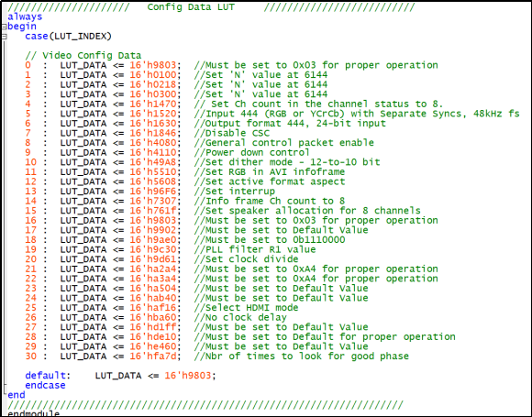Click the 'begin' keyword
This screenshot has width=532, height=417.
point(22,27)
